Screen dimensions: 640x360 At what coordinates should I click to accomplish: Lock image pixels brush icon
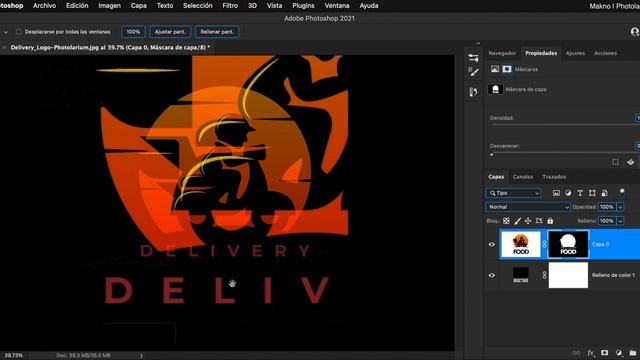tap(517, 221)
